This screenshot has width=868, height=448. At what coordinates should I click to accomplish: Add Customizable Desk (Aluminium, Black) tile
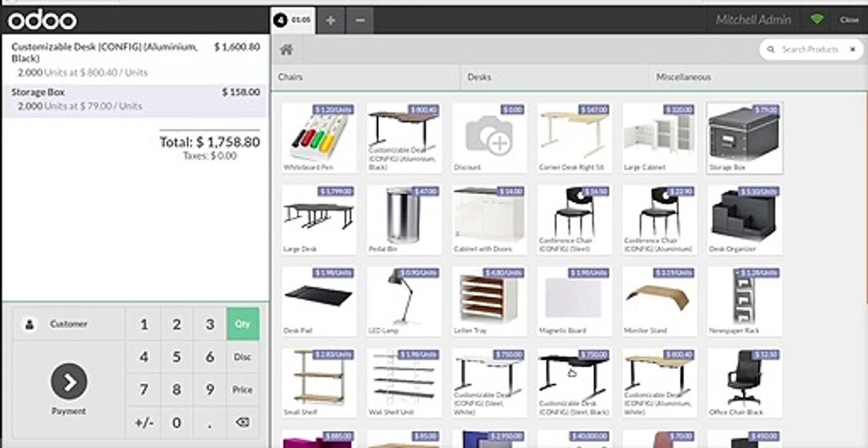[404, 138]
